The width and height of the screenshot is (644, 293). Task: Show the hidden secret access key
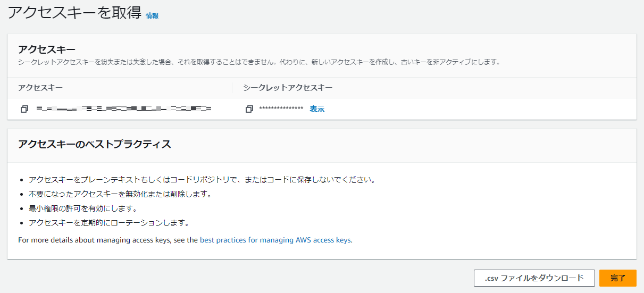click(317, 109)
